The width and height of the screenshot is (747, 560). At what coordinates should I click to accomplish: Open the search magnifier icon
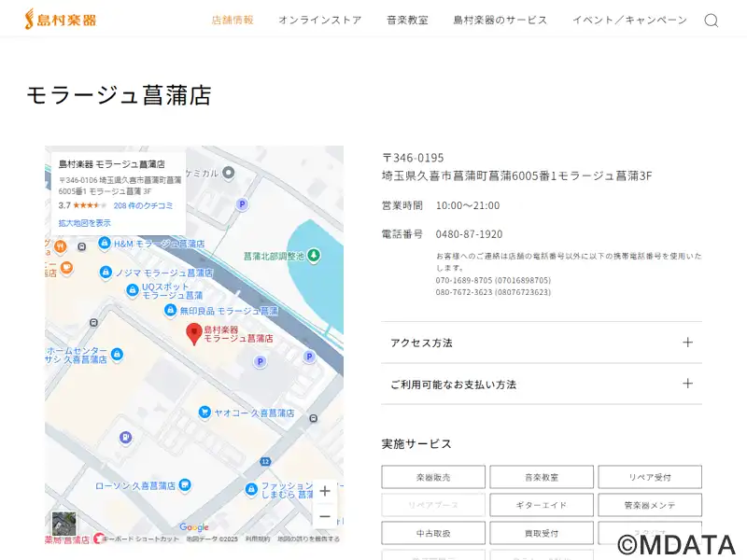[712, 21]
